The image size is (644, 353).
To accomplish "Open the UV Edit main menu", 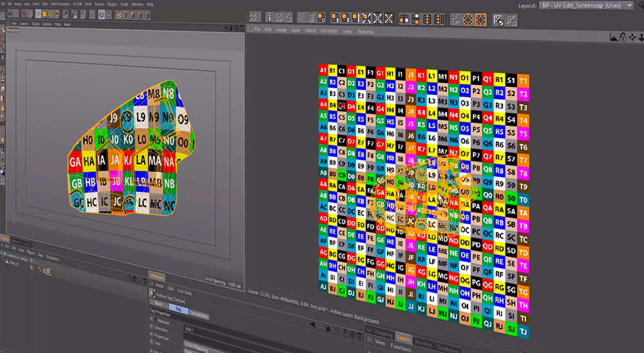I will click(x=77, y=4).
